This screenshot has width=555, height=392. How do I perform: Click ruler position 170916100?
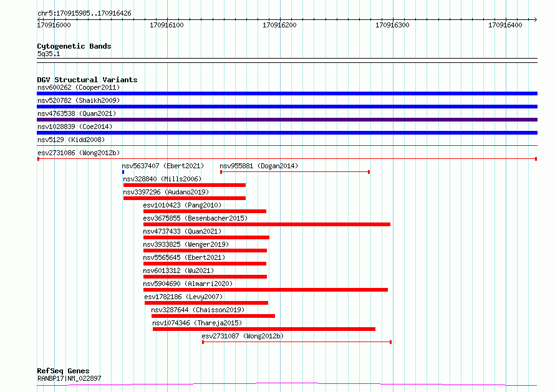(x=166, y=25)
